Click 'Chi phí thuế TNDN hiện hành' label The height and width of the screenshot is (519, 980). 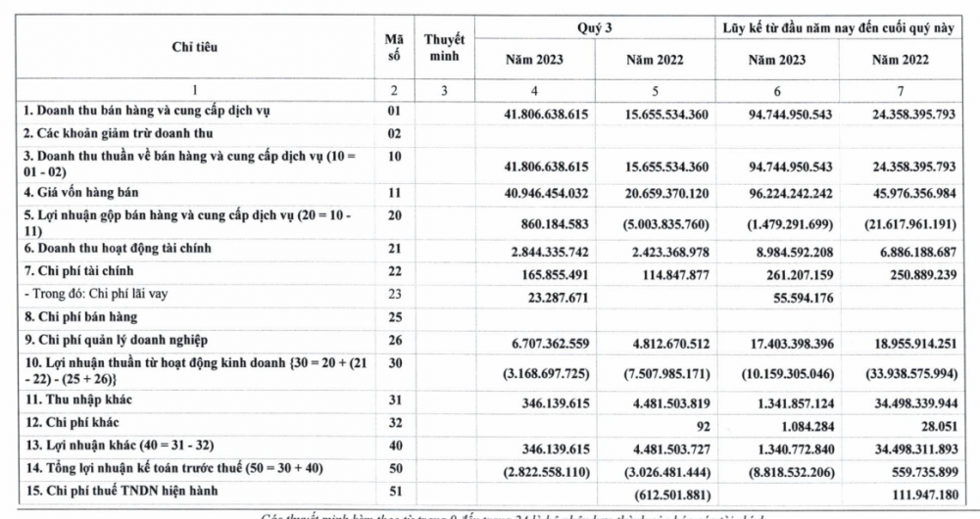121,490
